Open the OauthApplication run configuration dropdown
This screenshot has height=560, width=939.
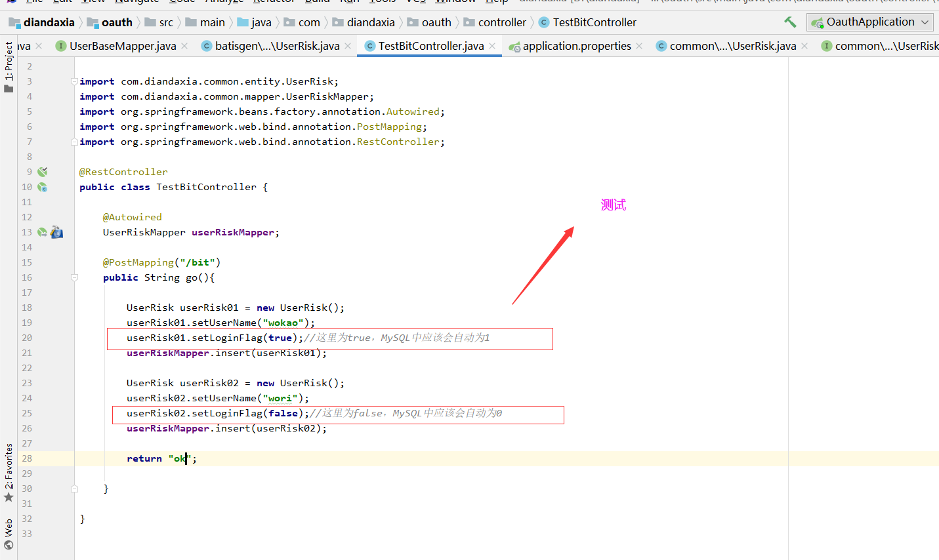pyautogui.click(x=870, y=22)
